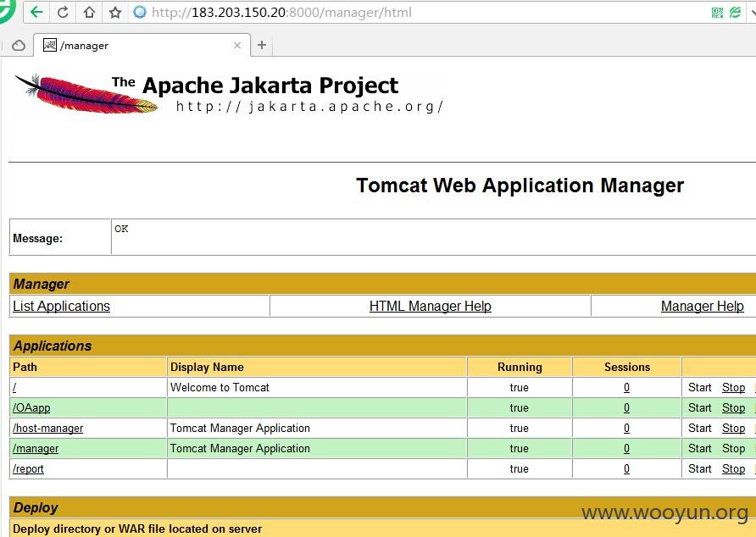Click 'Deploy directory or WAR file' heading
This screenshot has width=756, height=537.
click(x=137, y=529)
